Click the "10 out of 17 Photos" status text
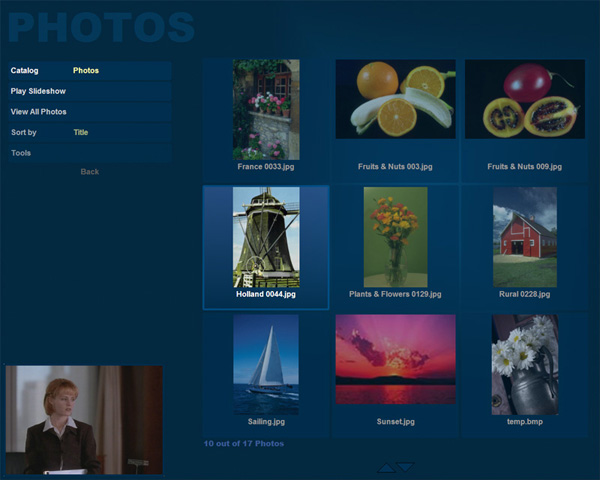Screen dimensions: 600x480 click(244, 444)
